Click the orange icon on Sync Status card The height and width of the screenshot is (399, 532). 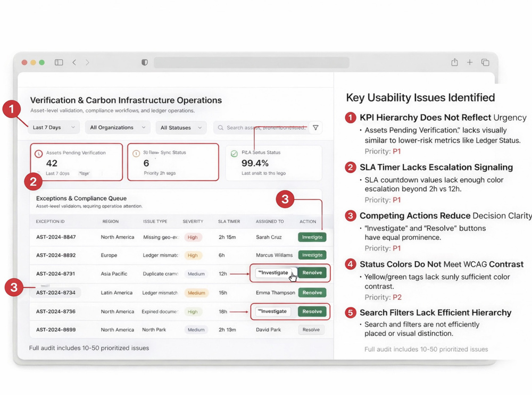pyautogui.click(x=136, y=154)
